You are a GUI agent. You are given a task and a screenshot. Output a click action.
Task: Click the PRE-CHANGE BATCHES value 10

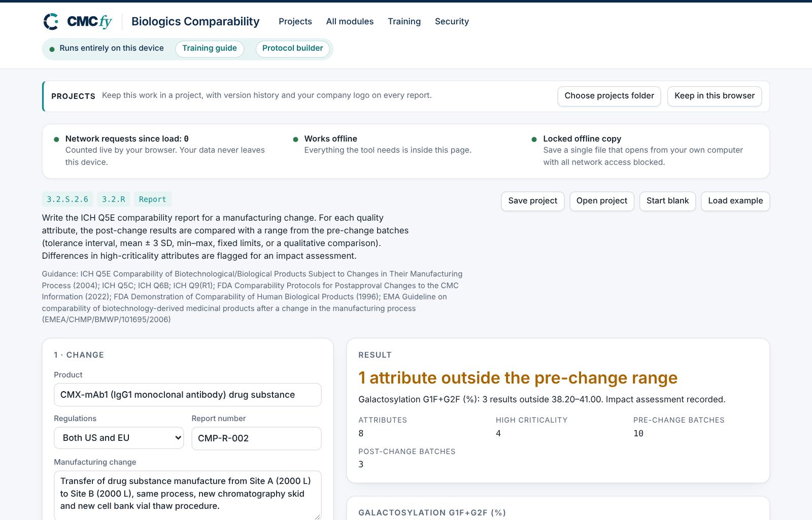tap(638, 433)
